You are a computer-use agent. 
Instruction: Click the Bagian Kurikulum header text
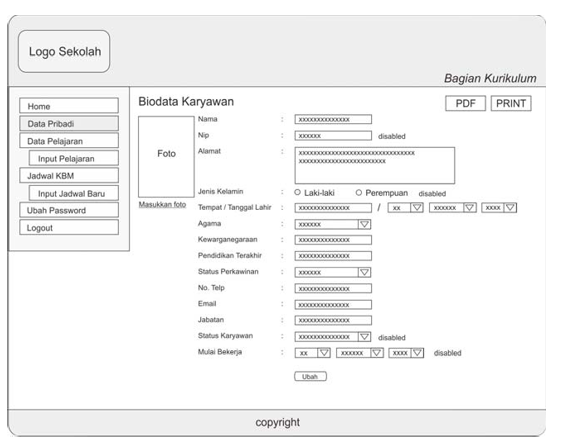pos(490,78)
